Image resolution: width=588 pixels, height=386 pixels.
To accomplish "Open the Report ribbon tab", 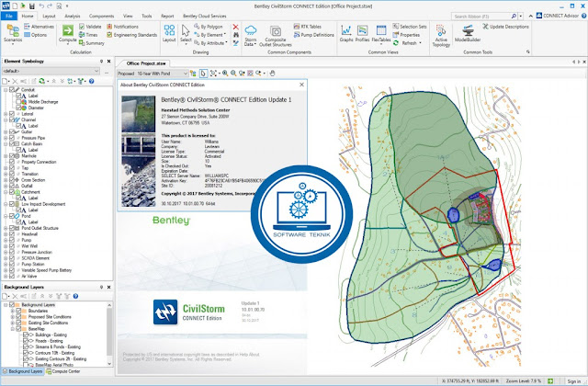I will [x=167, y=17].
